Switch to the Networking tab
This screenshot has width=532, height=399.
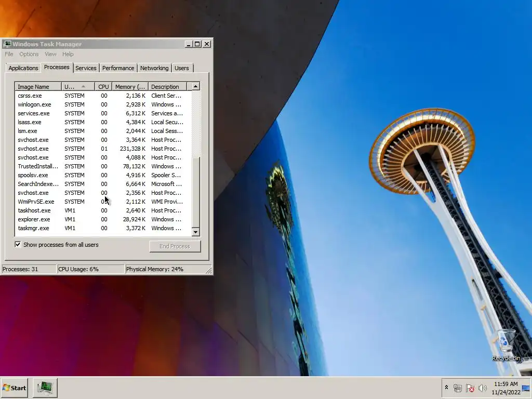tap(154, 68)
